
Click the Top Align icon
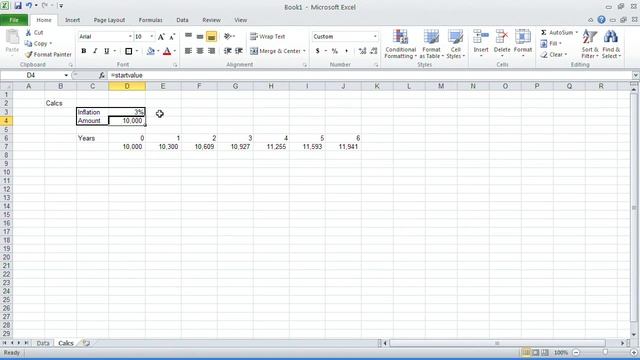[x=188, y=36]
